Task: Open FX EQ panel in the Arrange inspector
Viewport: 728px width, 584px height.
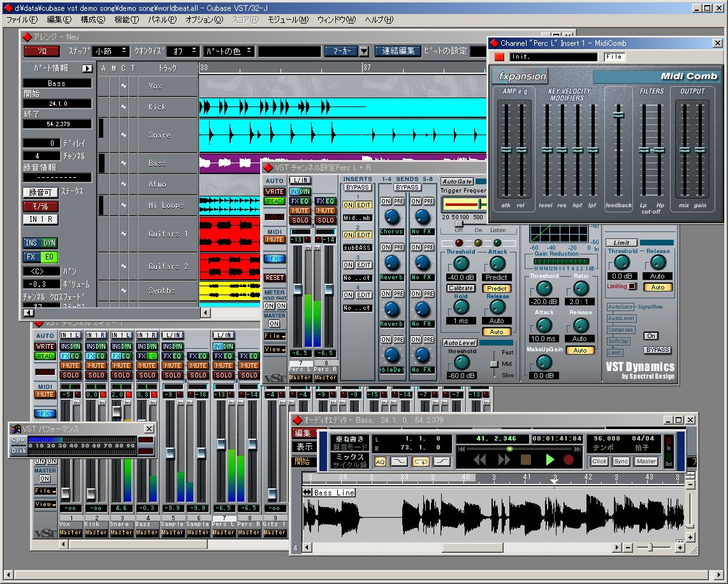Action: [40, 256]
